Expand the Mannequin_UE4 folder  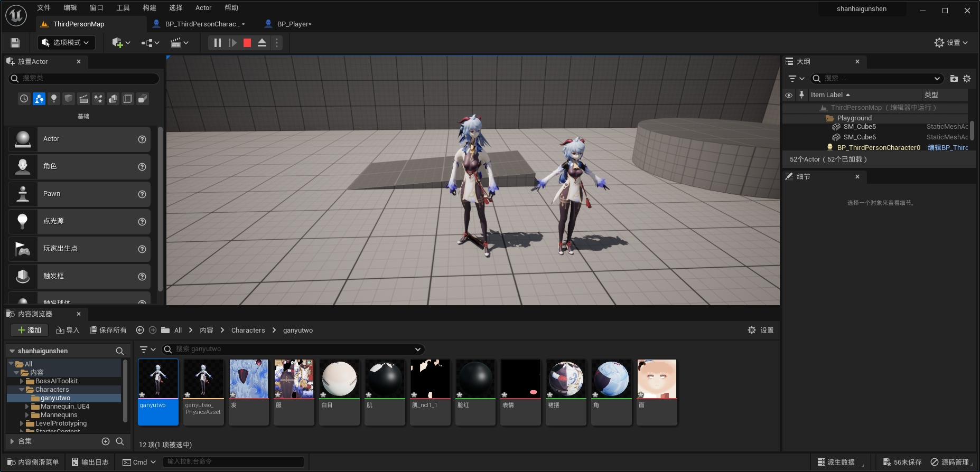tap(27, 407)
